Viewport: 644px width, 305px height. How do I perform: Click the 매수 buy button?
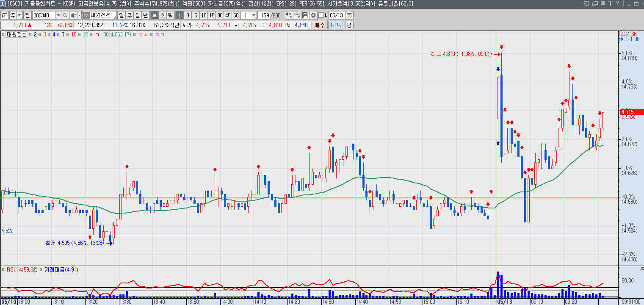[x=319, y=25]
